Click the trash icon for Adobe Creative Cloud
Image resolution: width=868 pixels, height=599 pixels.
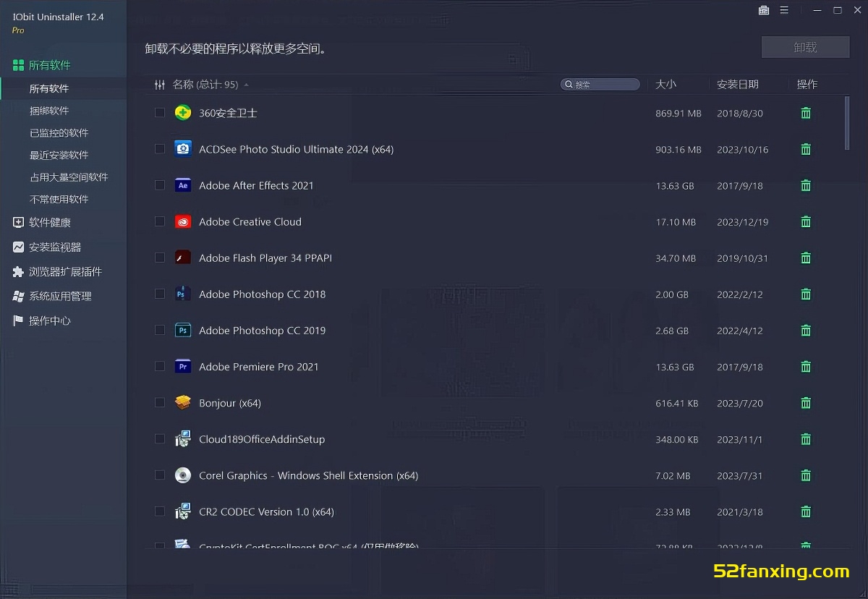coord(806,221)
